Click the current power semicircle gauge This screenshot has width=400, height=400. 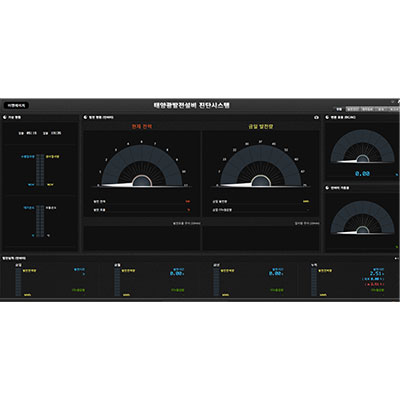pos(142,165)
